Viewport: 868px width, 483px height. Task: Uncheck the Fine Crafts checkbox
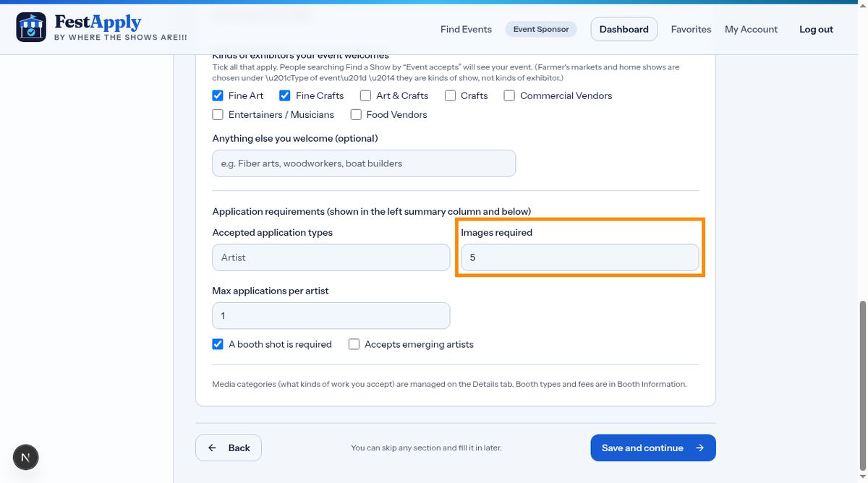[x=285, y=95]
